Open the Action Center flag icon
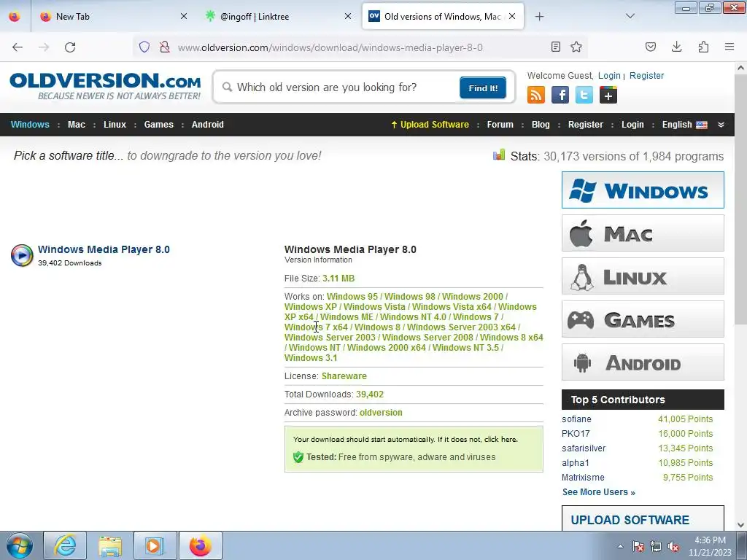The image size is (747, 560). [638, 547]
